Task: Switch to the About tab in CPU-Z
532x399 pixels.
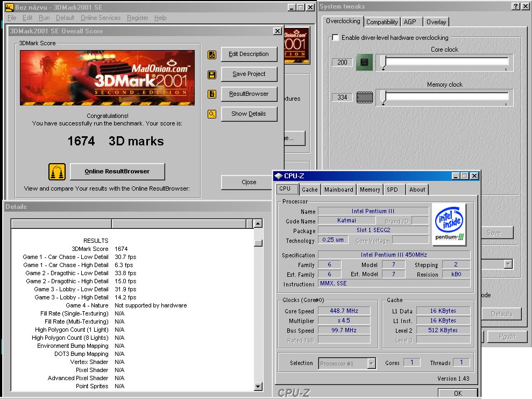Action: click(417, 190)
